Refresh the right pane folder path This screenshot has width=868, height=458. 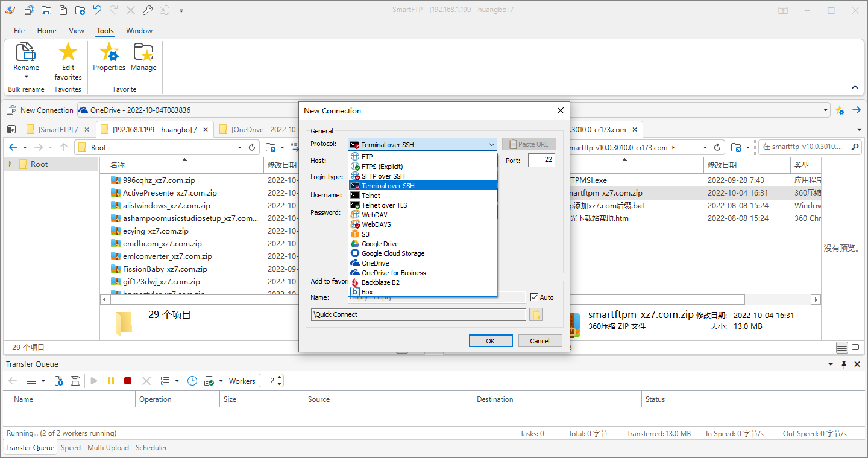[717, 147]
